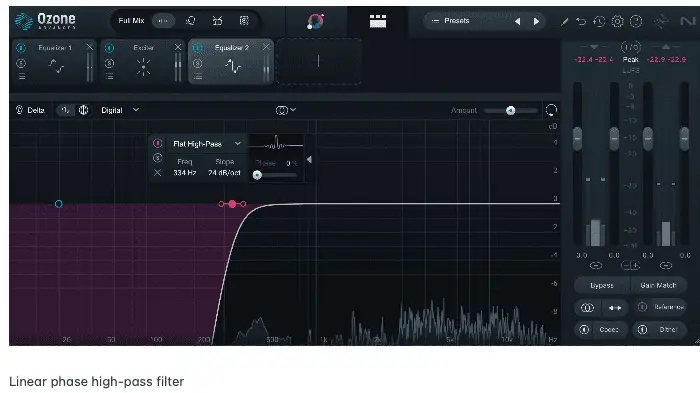This screenshot has width=700, height=393.
Task: Open the settings gear icon
Action: (x=617, y=21)
